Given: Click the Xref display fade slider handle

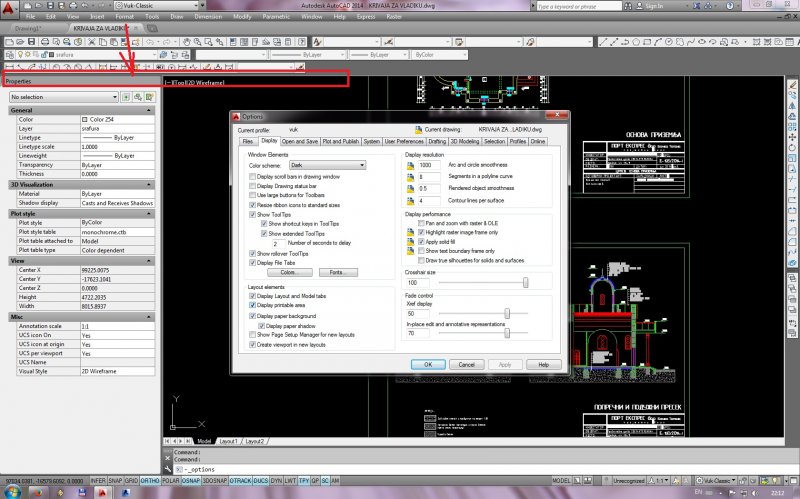Looking at the screenshot, I should pyautogui.click(x=507, y=313).
